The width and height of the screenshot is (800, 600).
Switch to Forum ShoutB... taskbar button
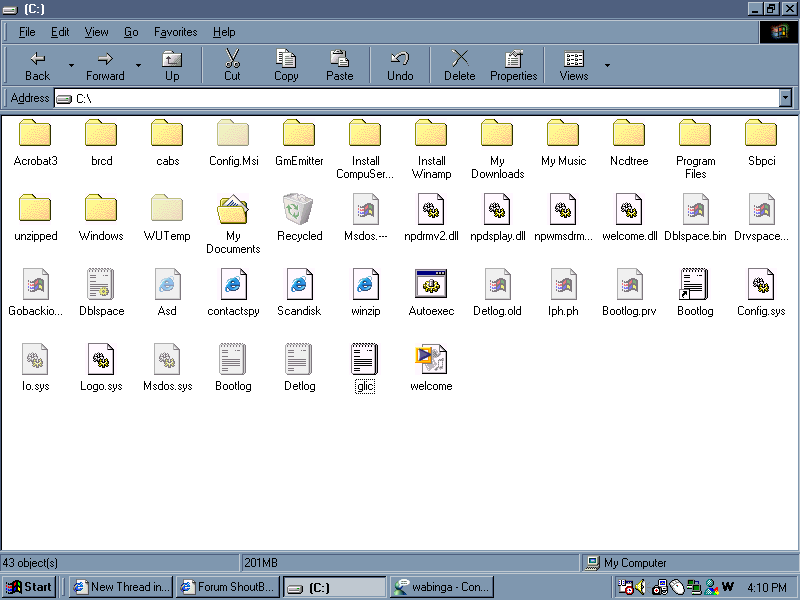[x=228, y=587]
